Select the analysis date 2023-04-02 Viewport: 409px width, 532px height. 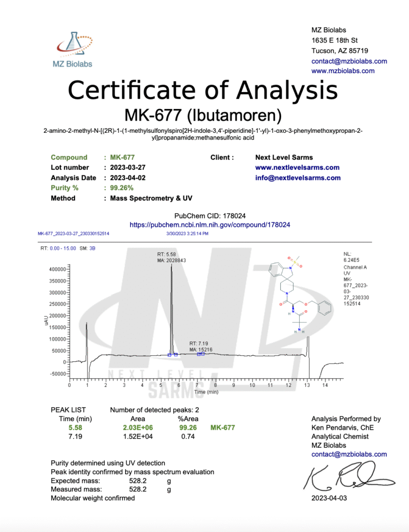tap(128, 178)
